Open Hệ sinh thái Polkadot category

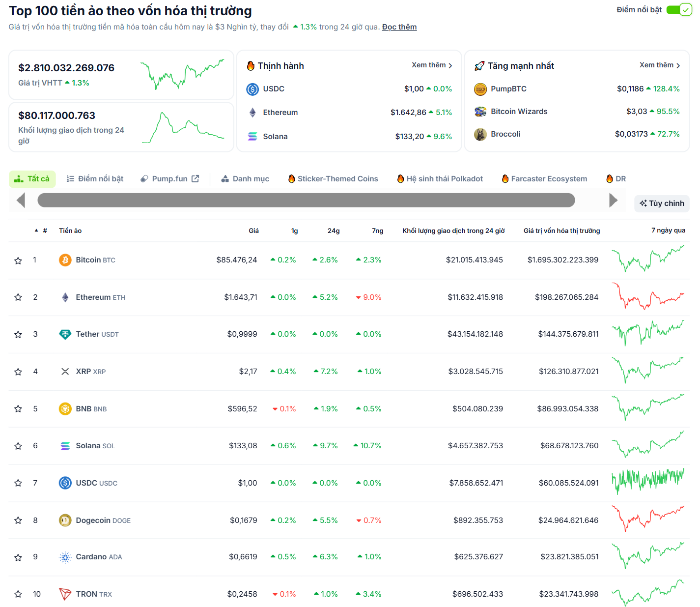click(440, 179)
